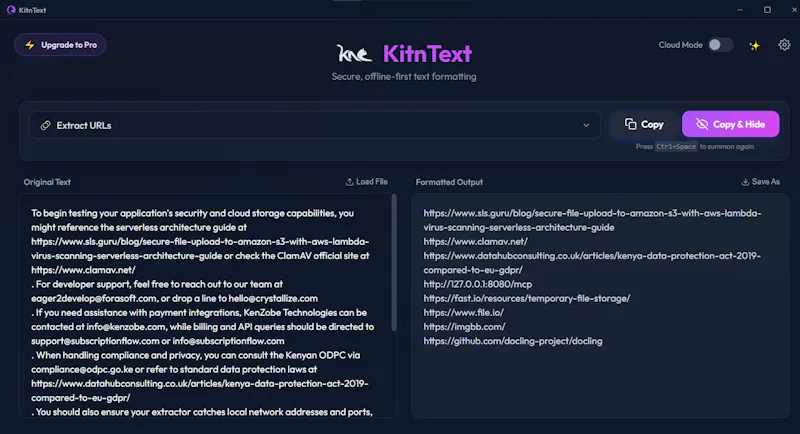
Task: Click the https://www.file.io/ output line
Action: 463,313
